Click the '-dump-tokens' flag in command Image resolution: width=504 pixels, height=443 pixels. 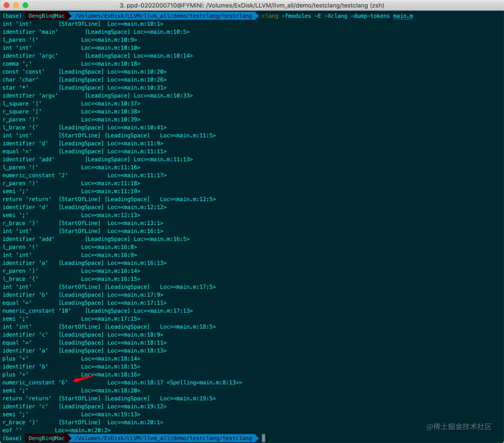[x=370, y=16]
